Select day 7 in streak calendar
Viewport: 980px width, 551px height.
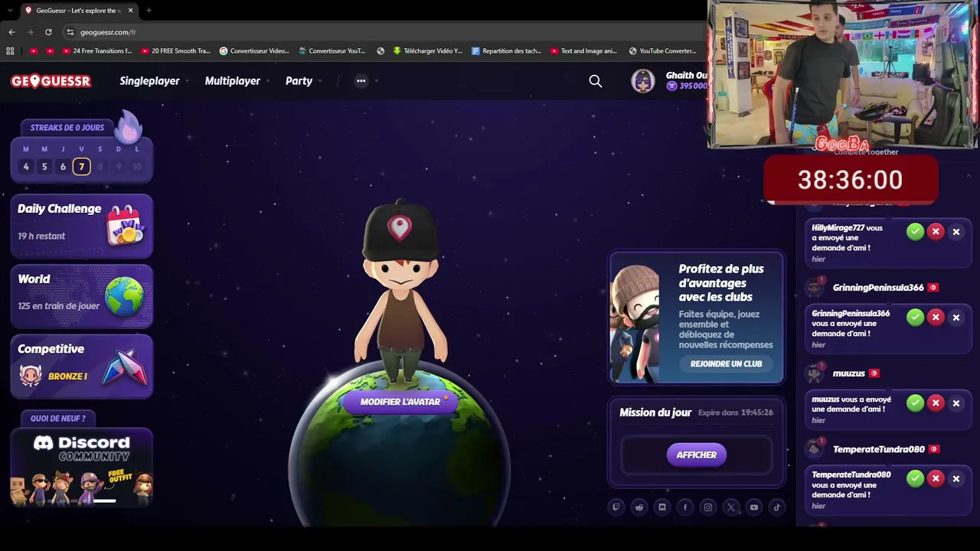tap(81, 167)
